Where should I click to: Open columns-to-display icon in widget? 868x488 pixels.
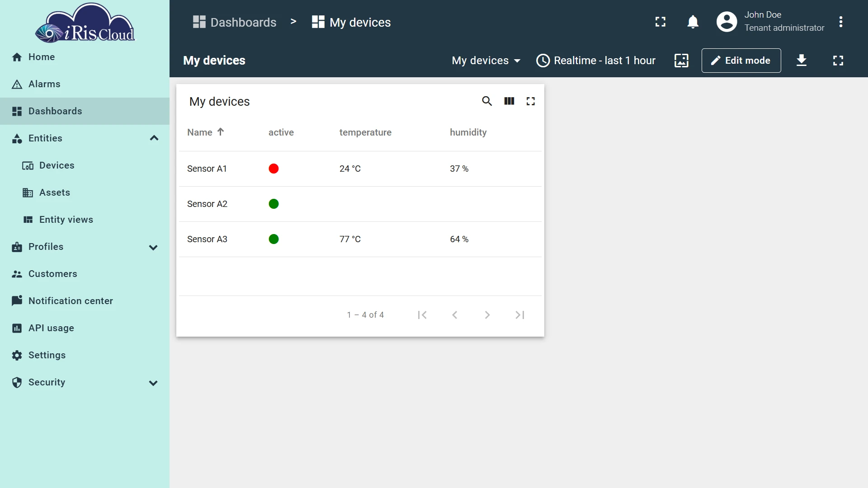point(509,101)
